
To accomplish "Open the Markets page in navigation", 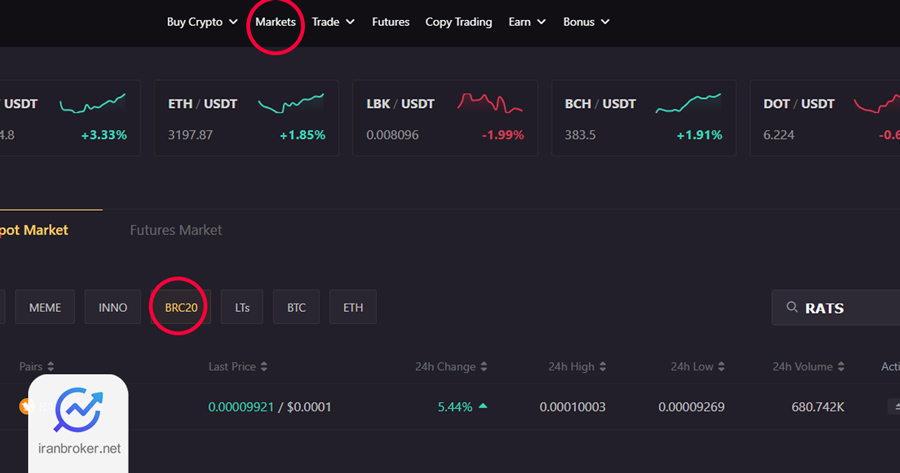I will tap(276, 22).
